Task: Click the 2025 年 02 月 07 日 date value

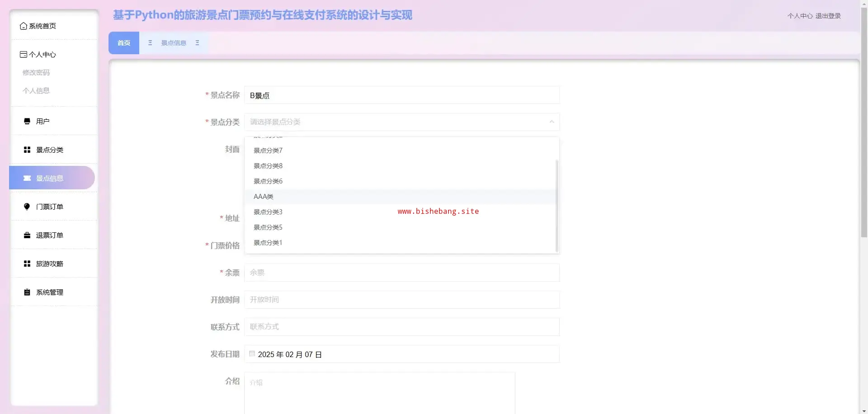Action: 290,354
